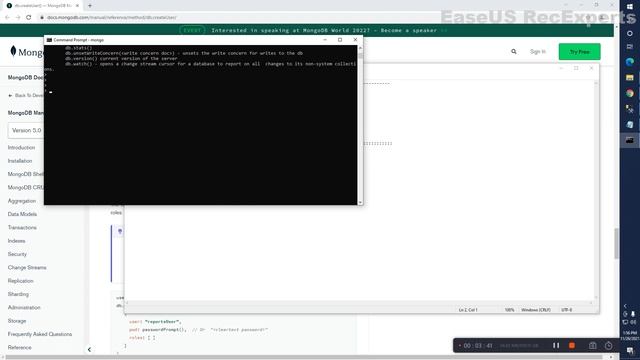The width and height of the screenshot is (640, 360).
Task: Click the green Try Free button
Action: pyautogui.click(x=580, y=51)
